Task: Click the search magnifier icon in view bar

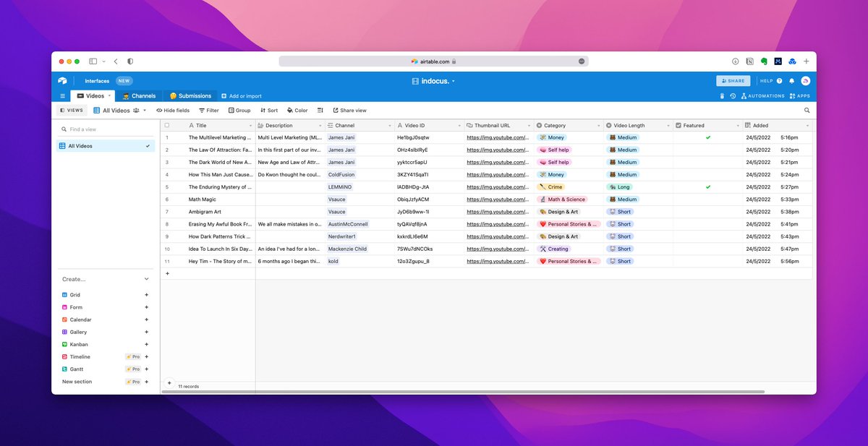Action: pos(807,111)
